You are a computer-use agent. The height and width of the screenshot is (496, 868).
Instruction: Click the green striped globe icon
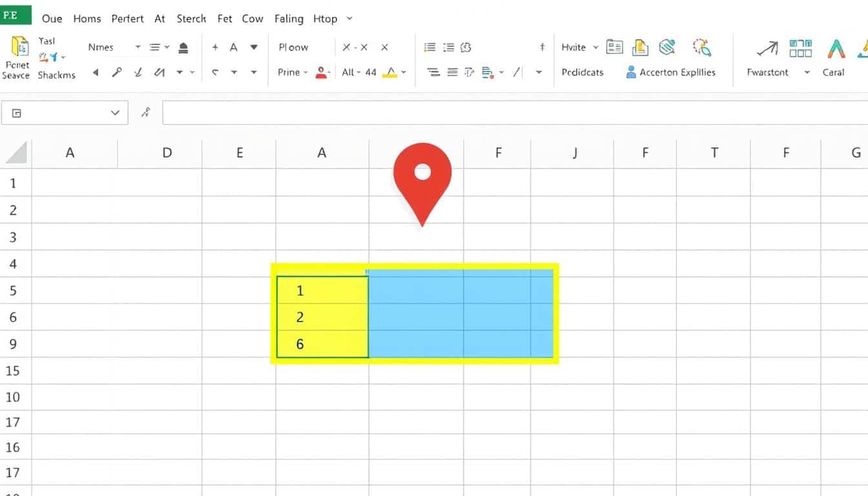tap(666, 47)
